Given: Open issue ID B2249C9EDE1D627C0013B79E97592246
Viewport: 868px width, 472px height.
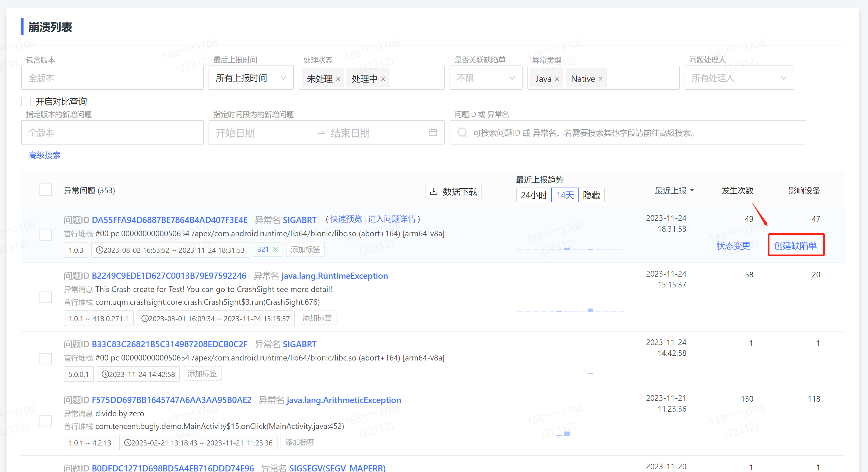Looking at the screenshot, I should [169, 276].
